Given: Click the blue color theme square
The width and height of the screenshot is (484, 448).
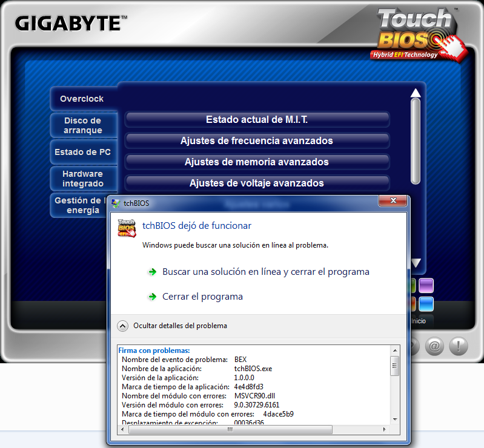Looking at the screenshot, I should [426, 303].
